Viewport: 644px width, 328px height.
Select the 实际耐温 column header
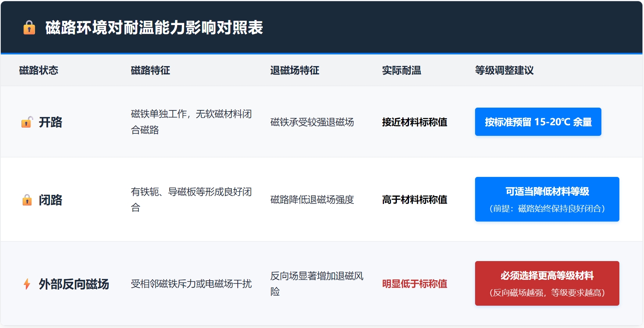401,70
